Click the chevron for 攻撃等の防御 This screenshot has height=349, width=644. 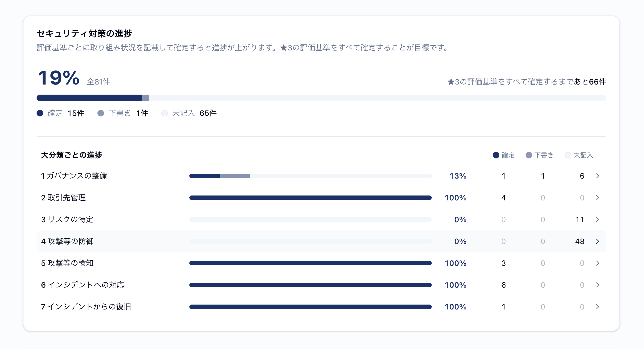tap(597, 241)
